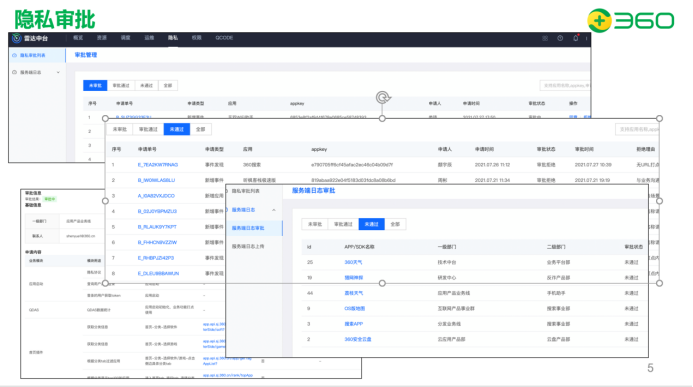Viewport: 693px width, 387px height.
Task: Open application number B_02J0Y9PMZLG
Action: pos(157,211)
